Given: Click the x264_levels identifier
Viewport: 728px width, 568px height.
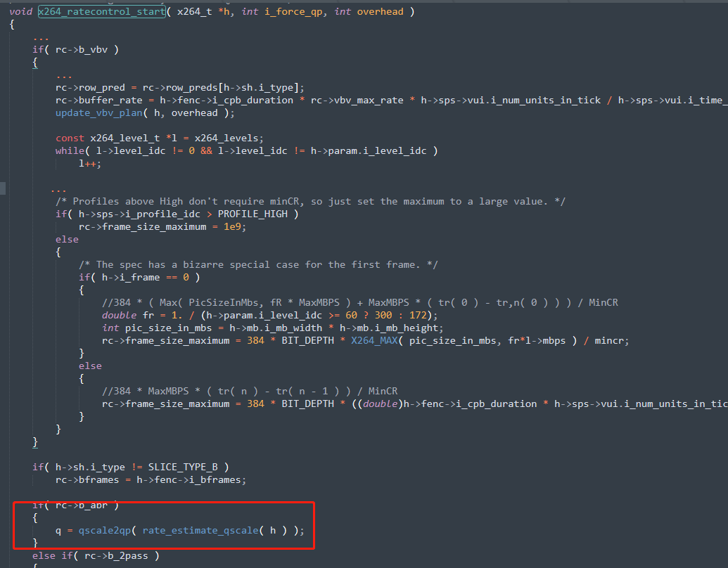Looking at the screenshot, I should 227,138.
